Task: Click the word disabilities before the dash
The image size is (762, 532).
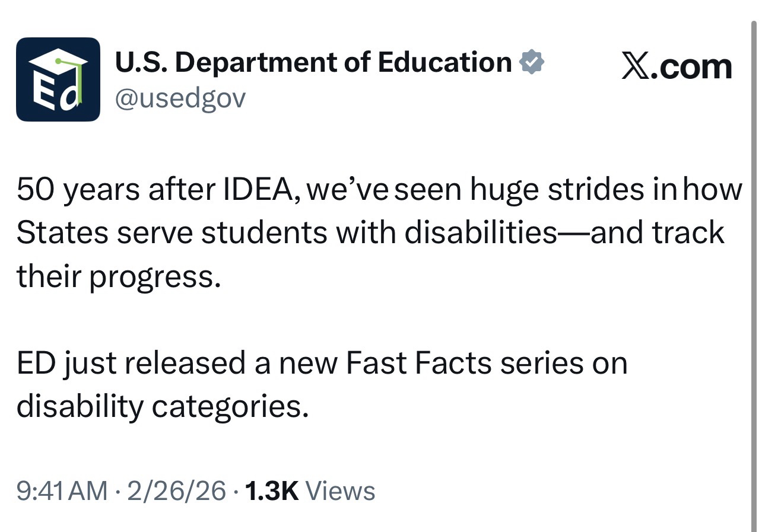Action: click(x=481, y=233)
